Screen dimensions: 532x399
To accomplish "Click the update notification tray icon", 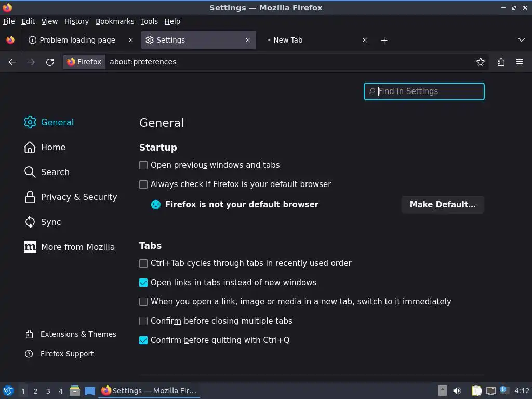I will click(x=503, y=390).
